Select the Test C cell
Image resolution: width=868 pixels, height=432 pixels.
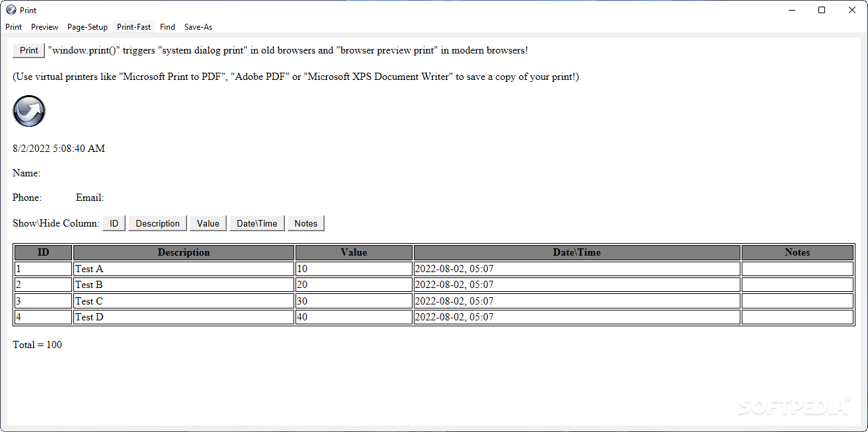184,301
